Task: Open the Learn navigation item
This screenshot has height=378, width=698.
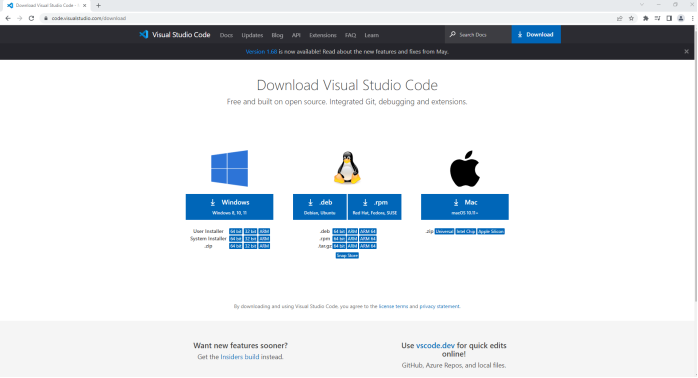Action: (371, 35)
